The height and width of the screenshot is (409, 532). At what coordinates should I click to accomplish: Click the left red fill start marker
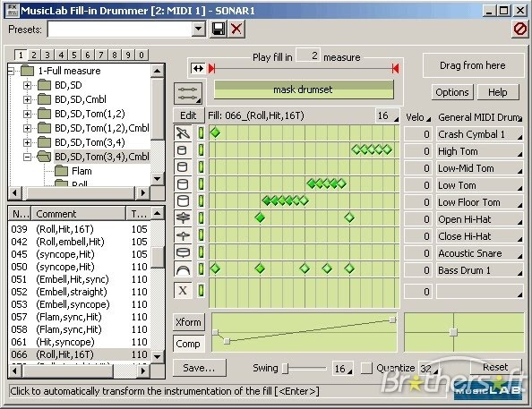tap(211, 69)
